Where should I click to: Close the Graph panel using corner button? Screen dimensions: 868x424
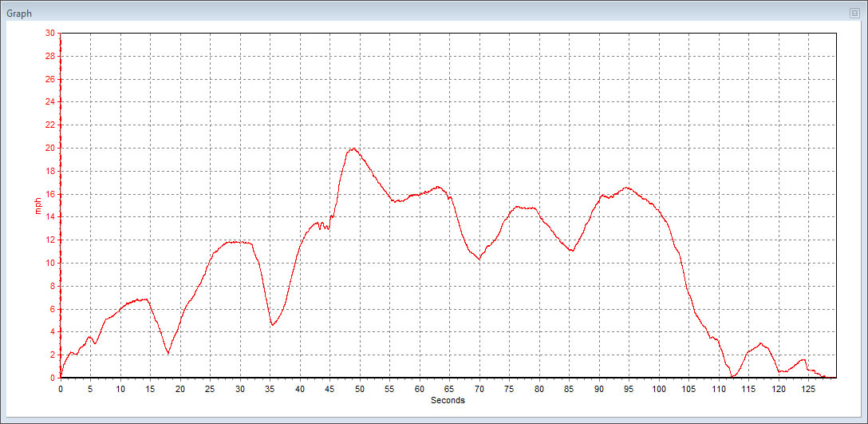tap(854, 14)
